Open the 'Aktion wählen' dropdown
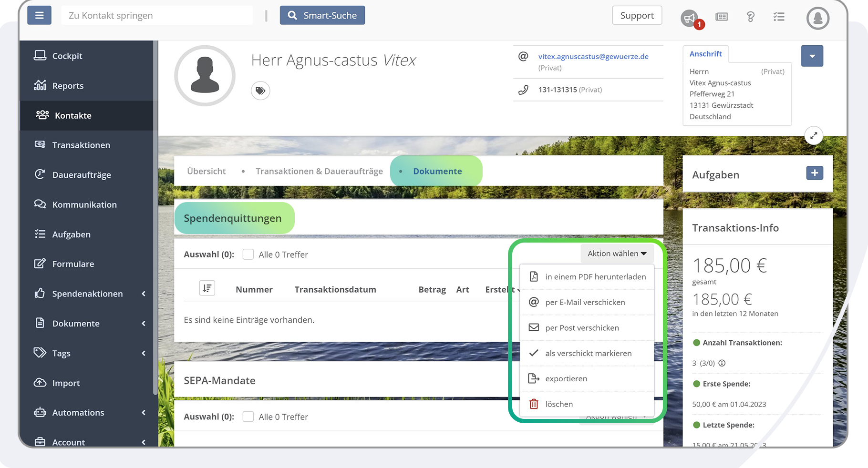 click(x=617, y=254)
